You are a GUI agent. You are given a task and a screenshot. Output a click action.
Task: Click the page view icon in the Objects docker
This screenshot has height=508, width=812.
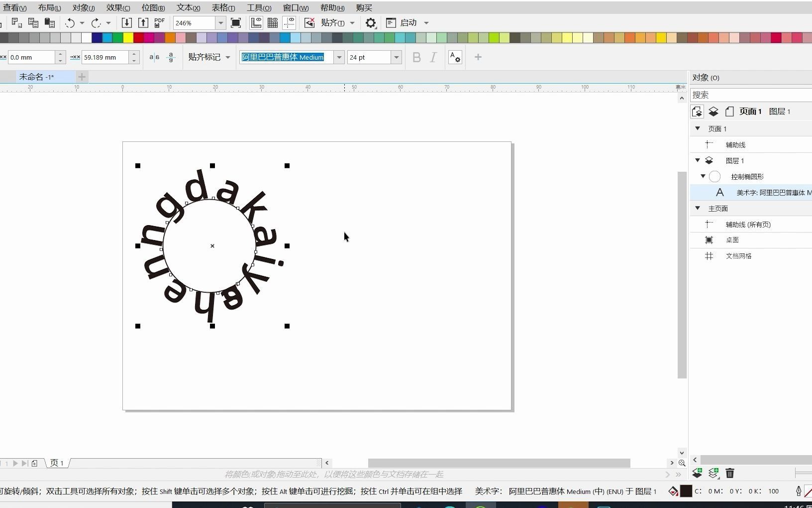tap(729, 112)
